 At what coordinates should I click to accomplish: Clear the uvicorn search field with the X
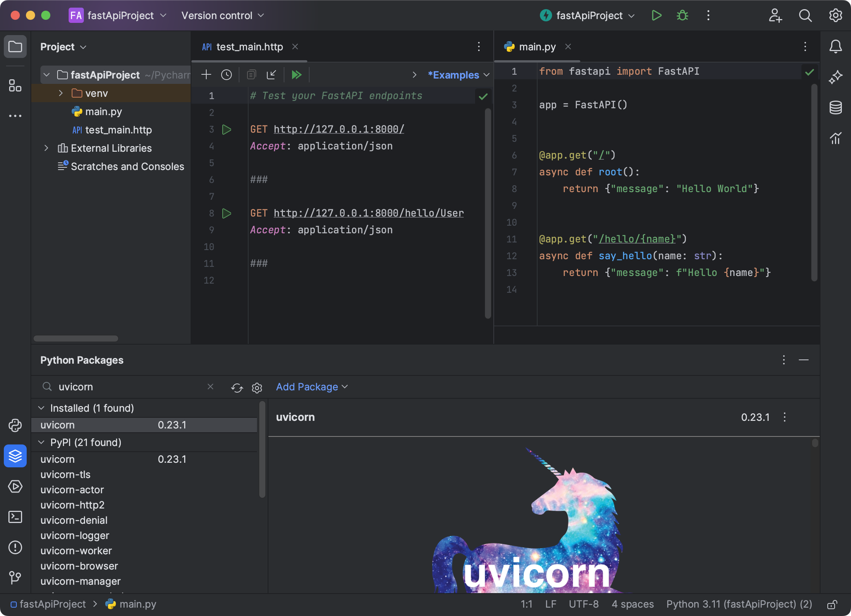tap(210, 387)
